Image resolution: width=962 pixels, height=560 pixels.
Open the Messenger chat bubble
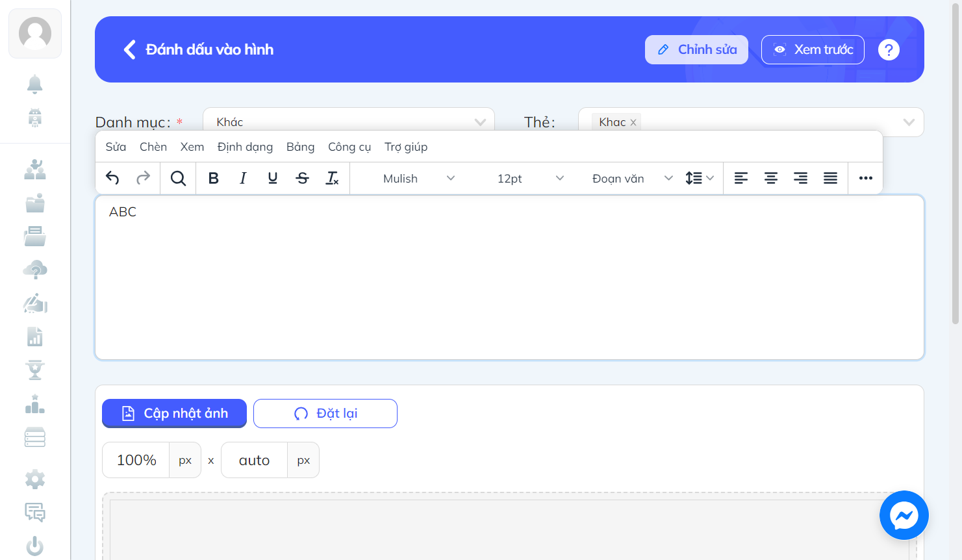pos(904,515)
